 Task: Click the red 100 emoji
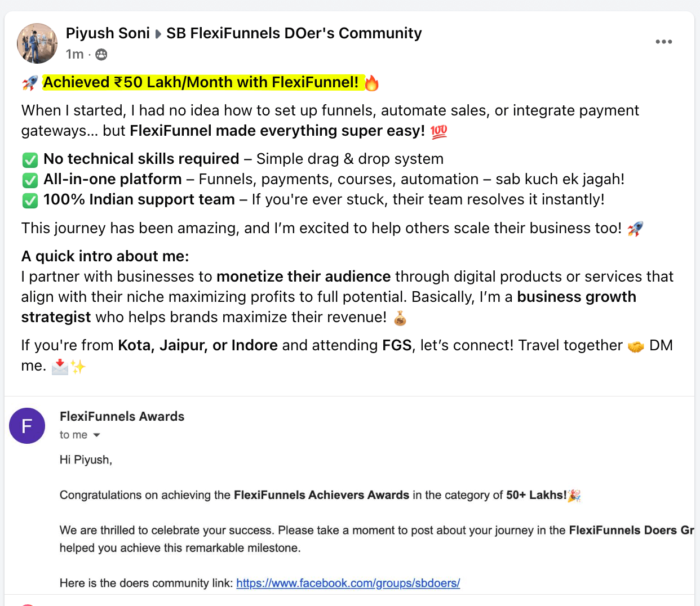(438, 132)
